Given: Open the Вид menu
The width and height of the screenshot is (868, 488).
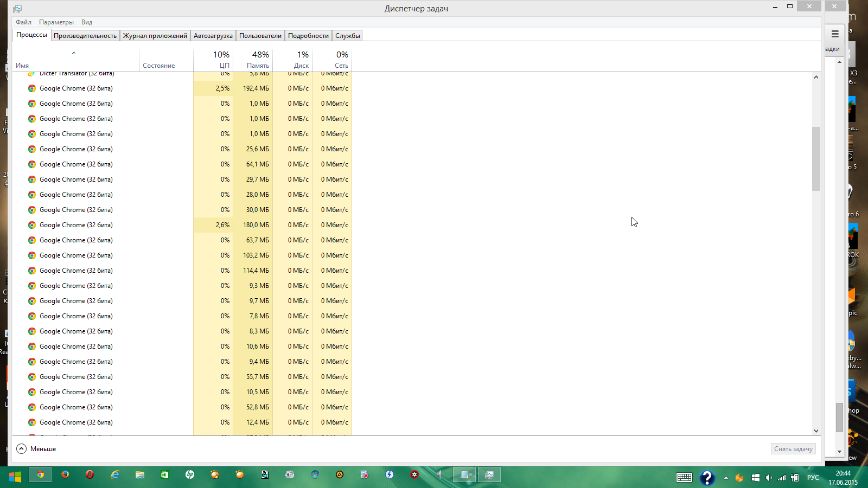Looking at the screenshot, I should [87, 22].
